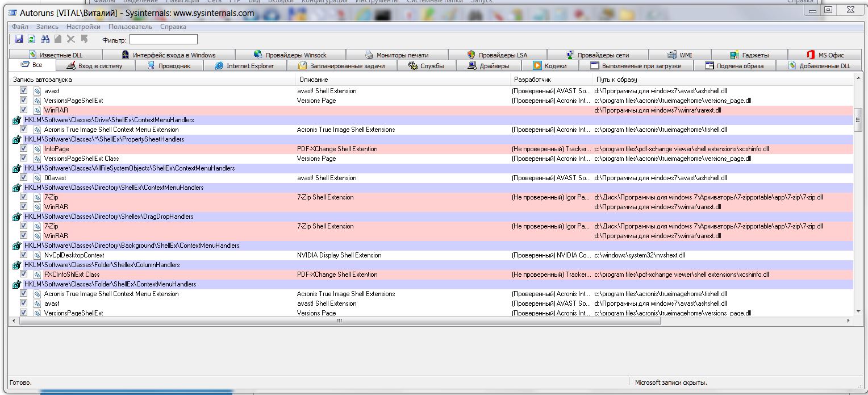Click the file icon beside NvCplDesktopContext

tap(37, 255)
